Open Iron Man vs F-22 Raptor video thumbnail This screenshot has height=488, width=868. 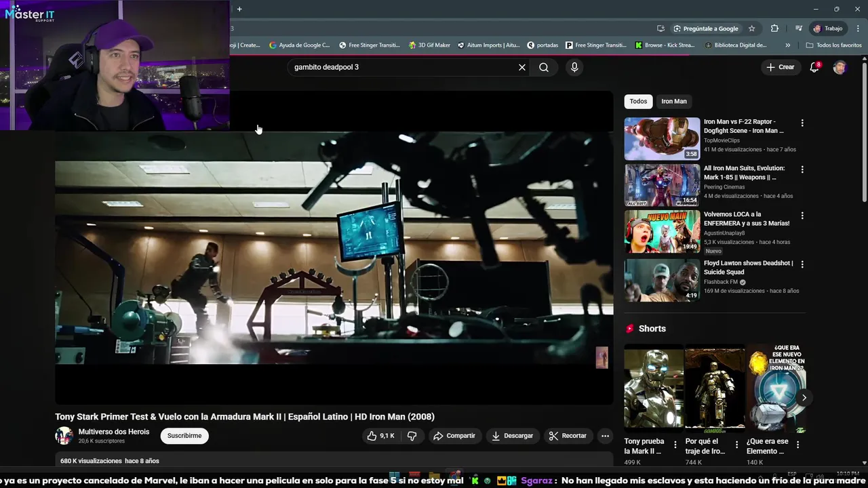coord(662,138)
